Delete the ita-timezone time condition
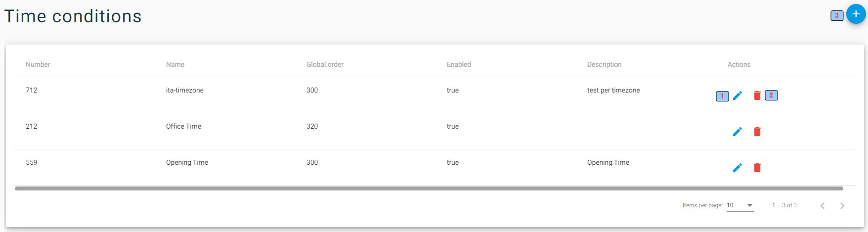 tap(757, 95)
